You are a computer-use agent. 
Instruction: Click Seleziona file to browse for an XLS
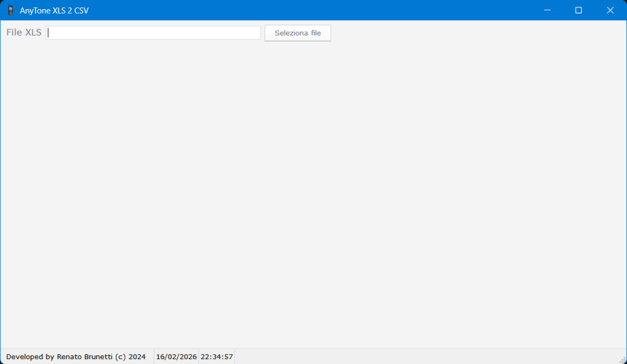[x=298, y=32]
